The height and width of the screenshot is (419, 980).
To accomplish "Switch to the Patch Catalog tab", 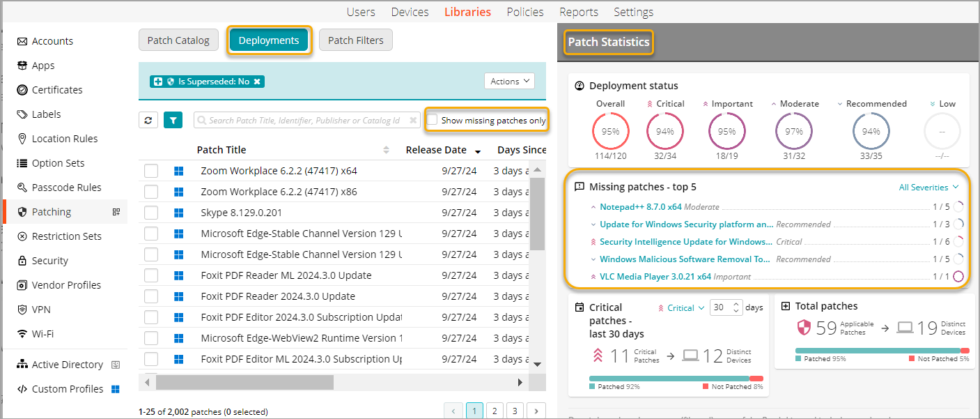I will (178, 40).
